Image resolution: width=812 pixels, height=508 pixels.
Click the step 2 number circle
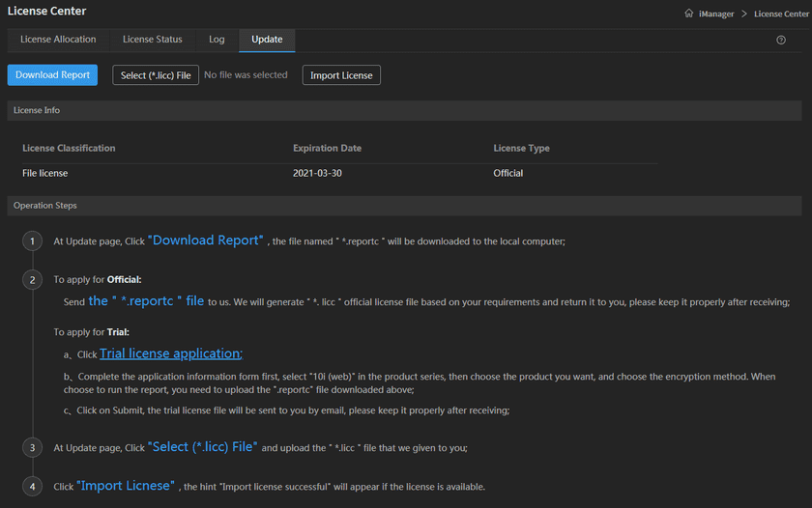tap(33, 280)
